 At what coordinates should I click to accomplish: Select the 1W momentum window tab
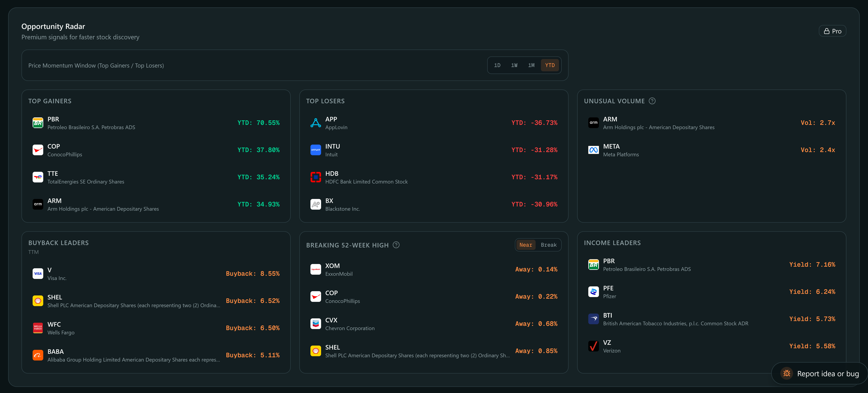click(514, 65)
